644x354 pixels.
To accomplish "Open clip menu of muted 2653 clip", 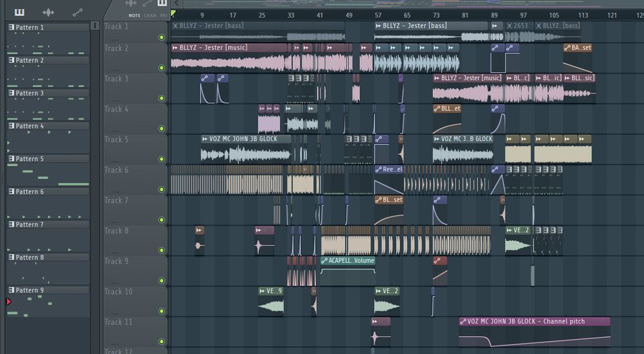I will tap(509, 26).
